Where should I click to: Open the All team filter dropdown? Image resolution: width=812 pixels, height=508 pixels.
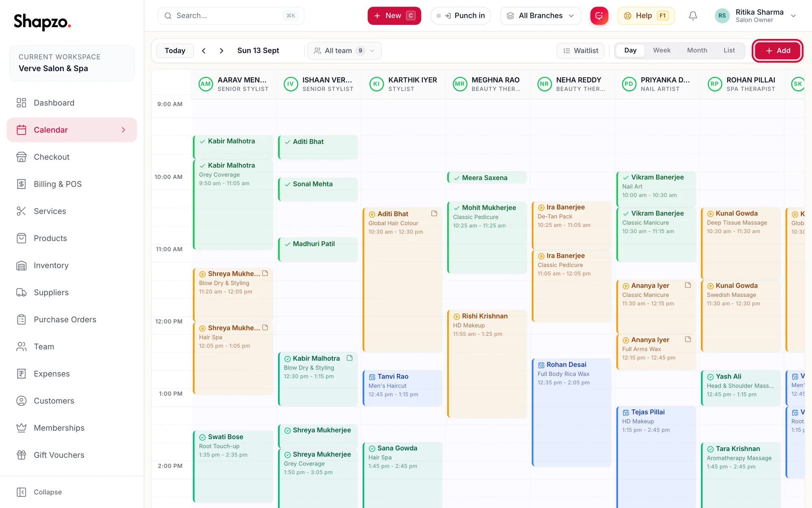coord(344,51)
